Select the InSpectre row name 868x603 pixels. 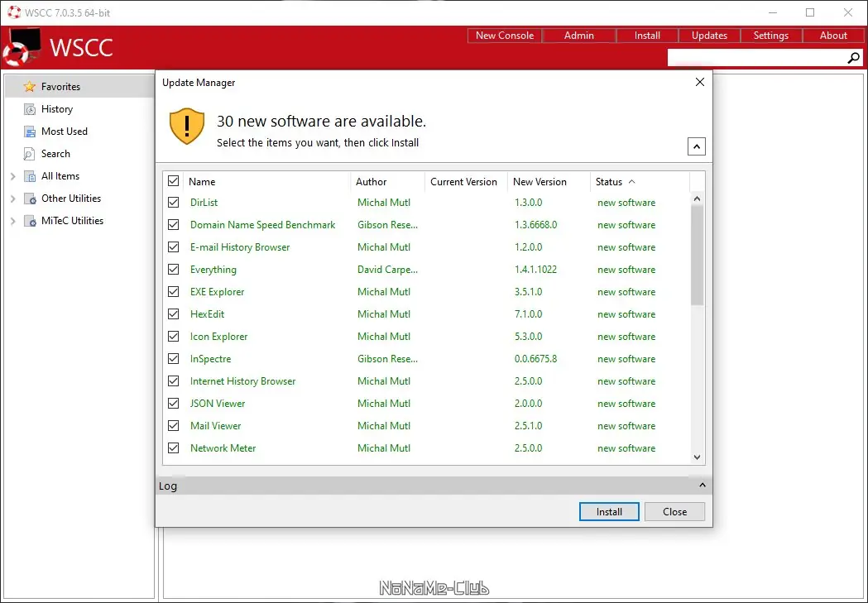[x=210, y=358]
